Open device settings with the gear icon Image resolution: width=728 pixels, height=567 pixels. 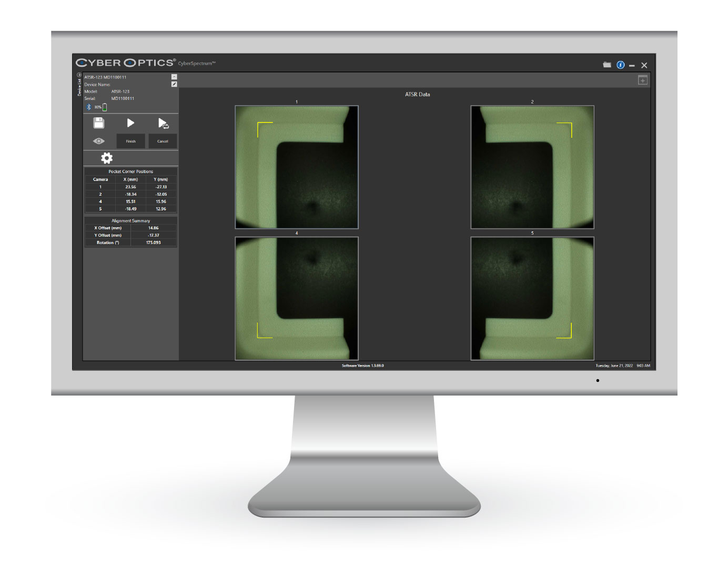[x=106, y=158]
